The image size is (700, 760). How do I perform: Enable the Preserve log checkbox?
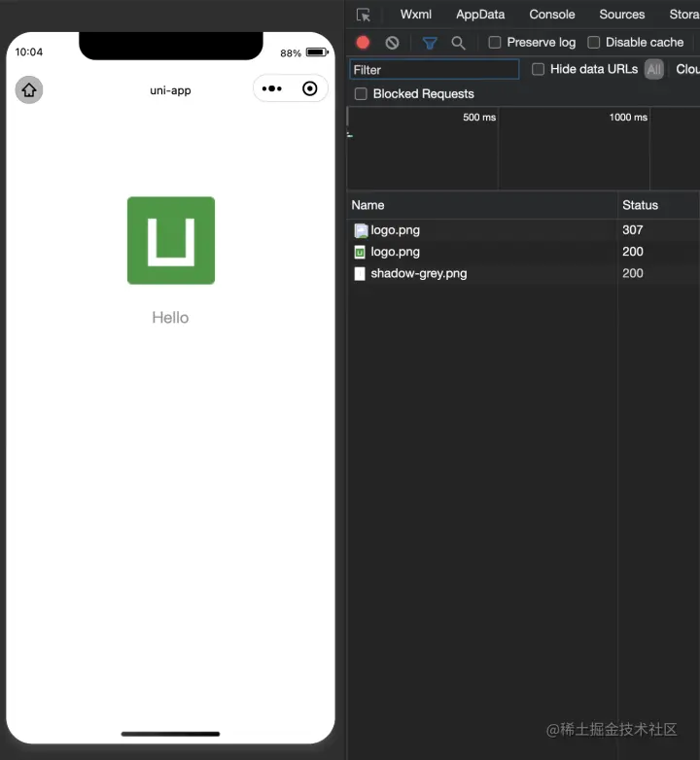pyautogui.click(x=495, y=43)
